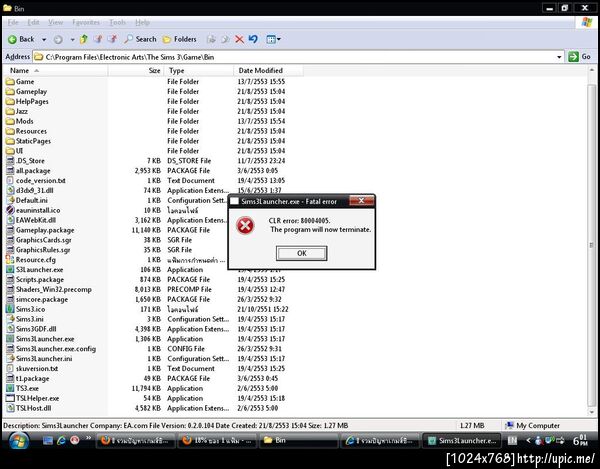Screen dimensions: 600x469
Task: Select file GraphicsCards.sgr
Action: tap(44, 240)
